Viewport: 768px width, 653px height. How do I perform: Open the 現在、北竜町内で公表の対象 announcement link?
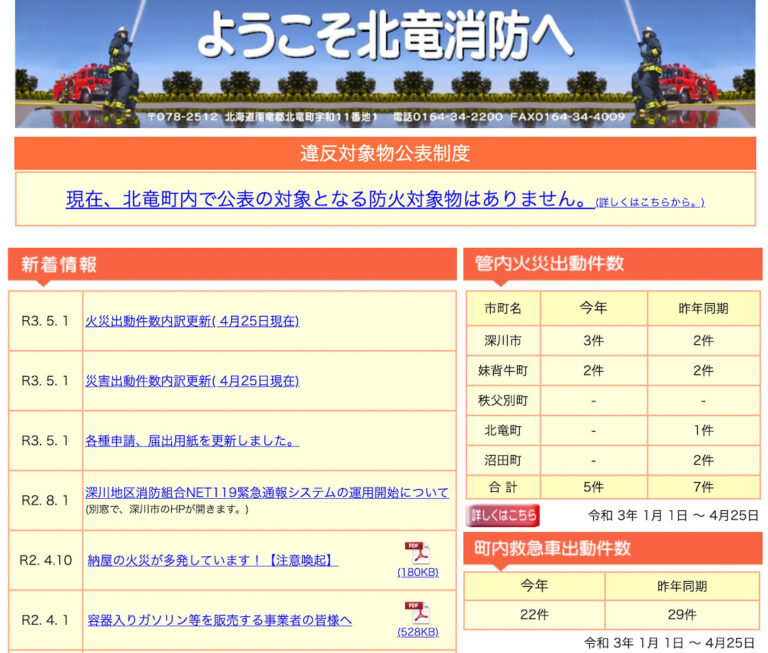pos(328,199)
